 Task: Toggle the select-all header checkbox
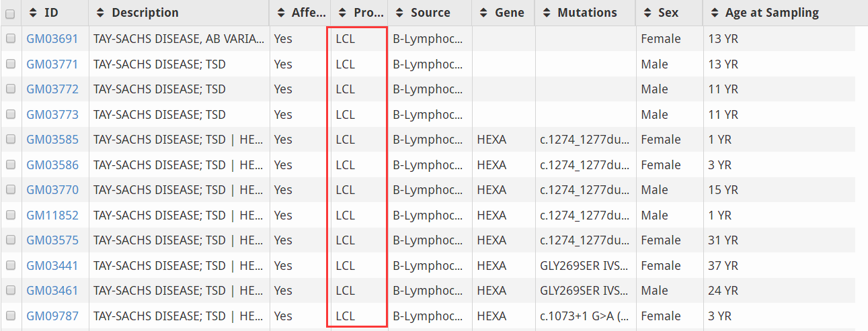(11, 13)
